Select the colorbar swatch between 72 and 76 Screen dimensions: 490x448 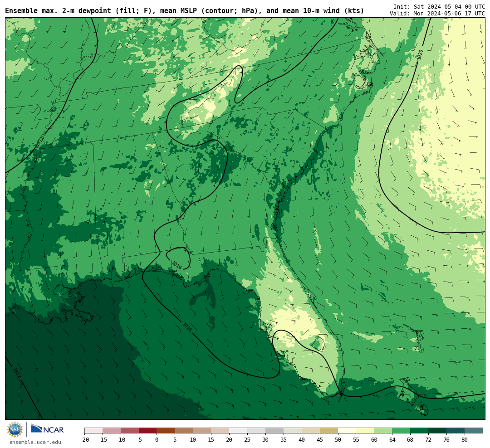click(438, 431)
